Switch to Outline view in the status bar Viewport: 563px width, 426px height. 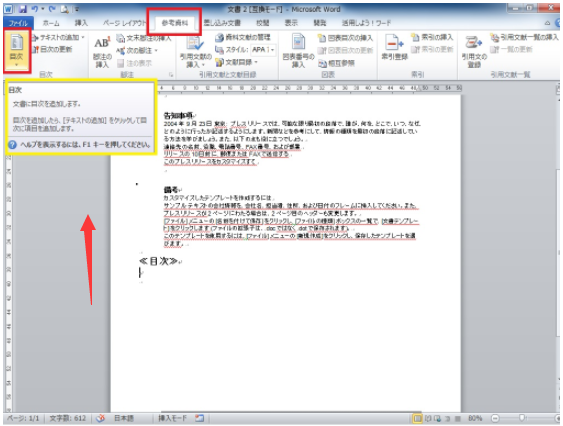click(448, 418)
